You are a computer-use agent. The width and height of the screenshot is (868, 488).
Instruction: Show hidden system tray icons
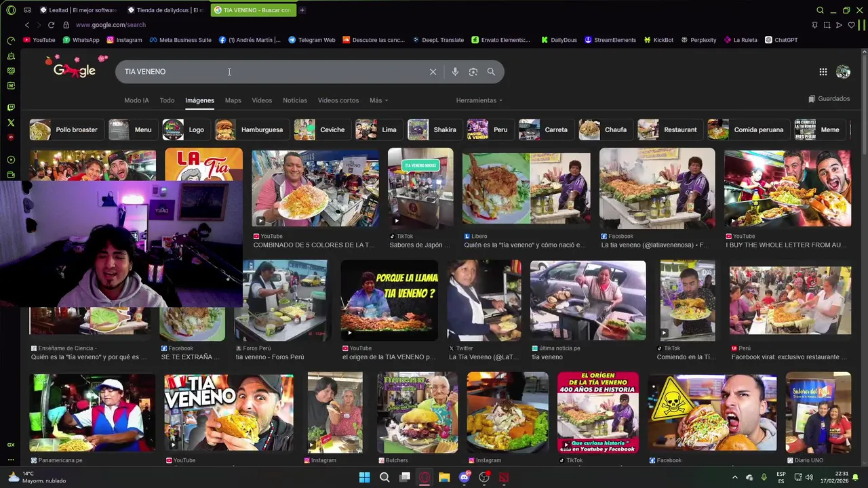tap(734, 477)
